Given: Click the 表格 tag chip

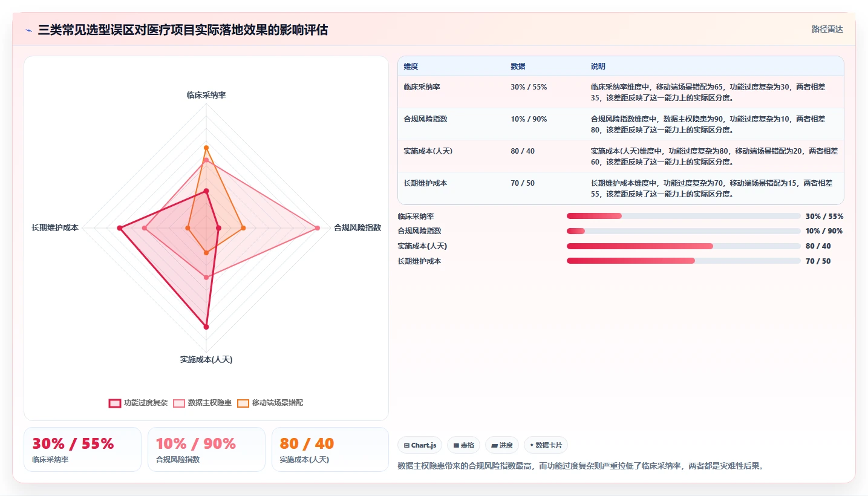Looking at the screenshot, I should point(463,445).
